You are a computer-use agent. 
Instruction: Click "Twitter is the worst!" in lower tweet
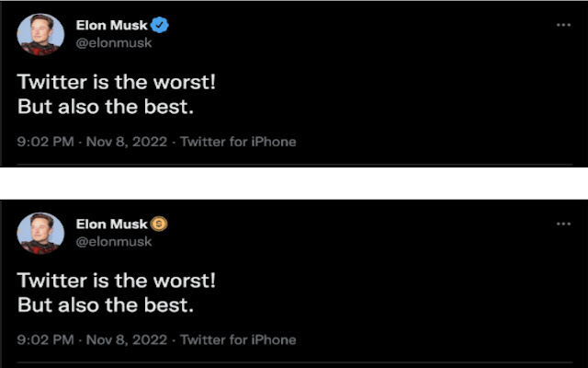pos(117,280)
